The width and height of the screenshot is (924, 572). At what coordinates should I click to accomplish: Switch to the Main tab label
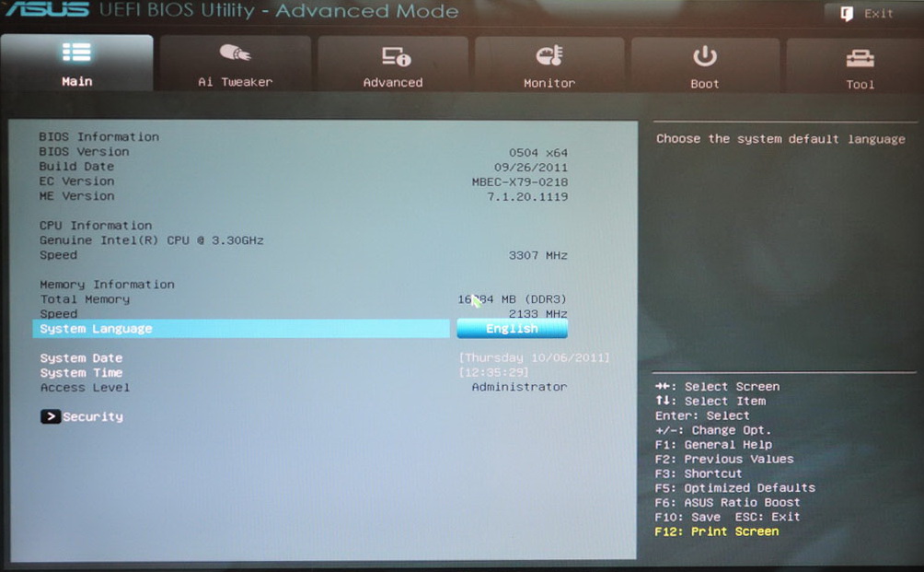tap(77, 81)
